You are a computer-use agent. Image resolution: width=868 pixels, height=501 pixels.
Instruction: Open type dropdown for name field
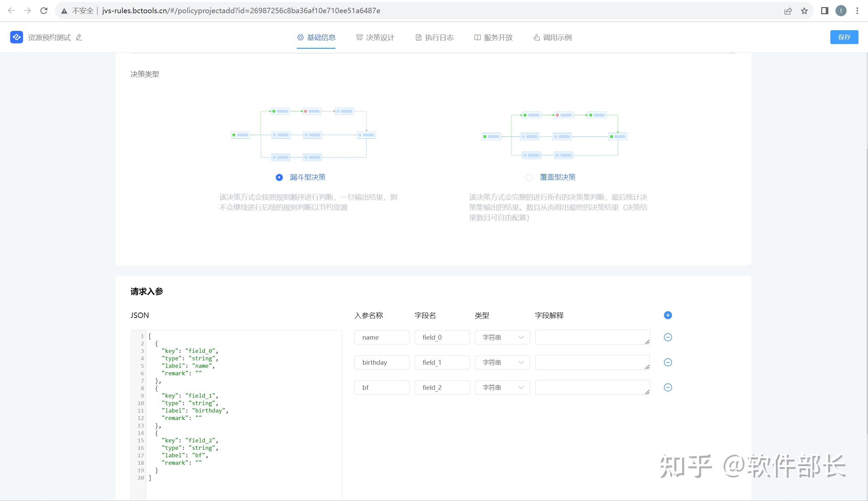click(502, 337)
